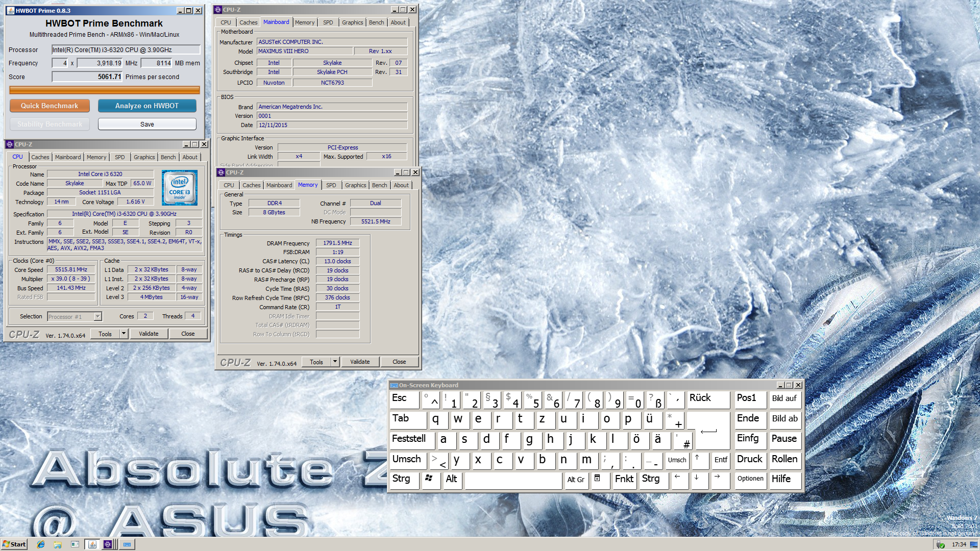Open the Processor #1 selection dropdown
The height and width of the screenshot is (551, 980).
tap(97, 317)
